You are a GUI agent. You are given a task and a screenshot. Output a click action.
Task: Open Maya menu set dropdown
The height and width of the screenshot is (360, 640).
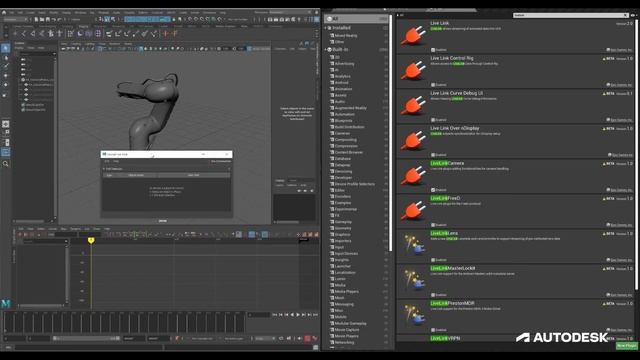tap(16, 19)
